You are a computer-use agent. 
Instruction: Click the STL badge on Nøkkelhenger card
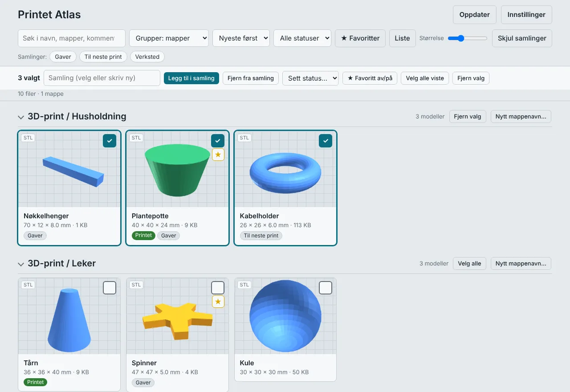click(28, 138)
